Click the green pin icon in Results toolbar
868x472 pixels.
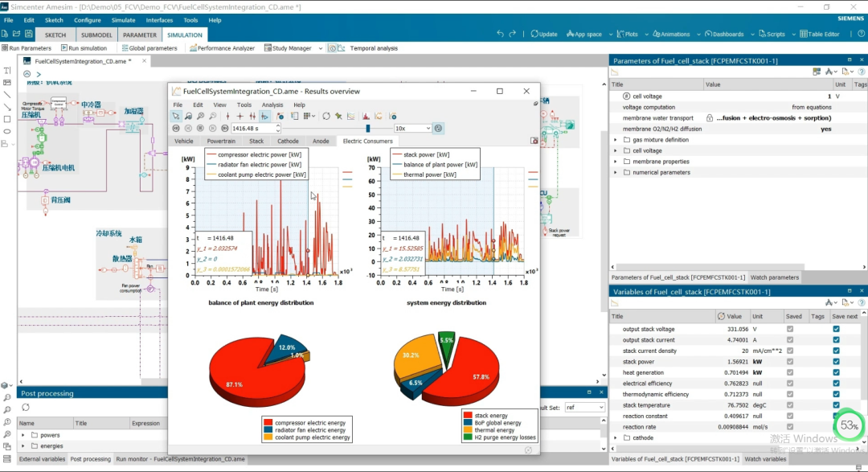click(x=338, y=117)
